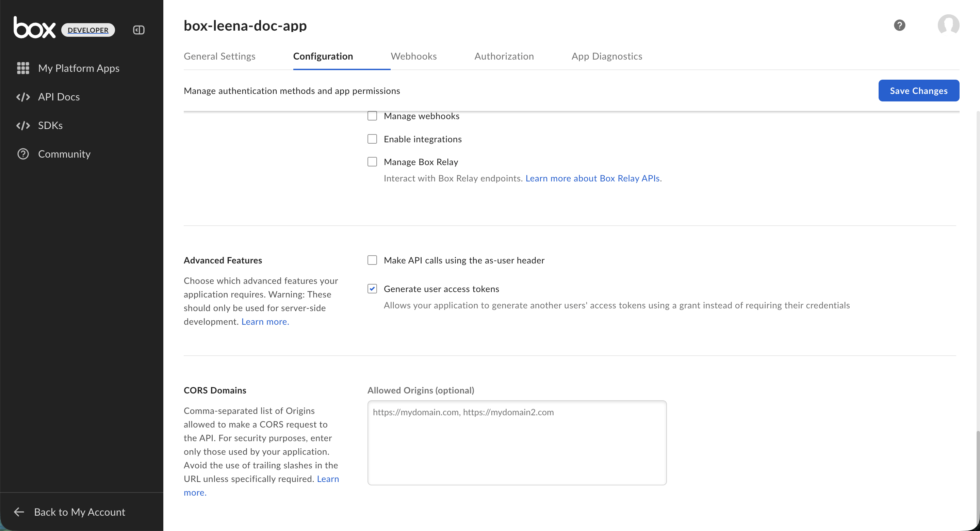This screenshot has height=531, width=980.
Task: Check the Enable integrations option
Action: click(372, 139)
